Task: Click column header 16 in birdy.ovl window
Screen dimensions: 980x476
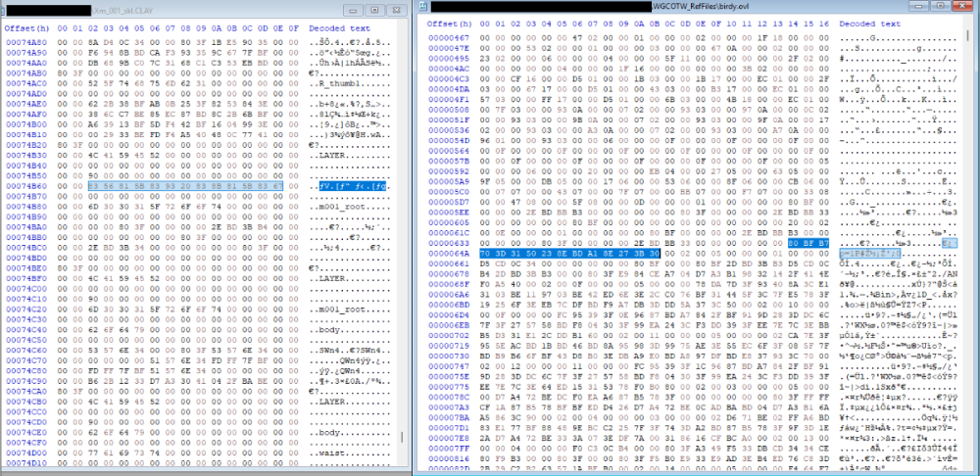Action: click(x=823, y=24)
